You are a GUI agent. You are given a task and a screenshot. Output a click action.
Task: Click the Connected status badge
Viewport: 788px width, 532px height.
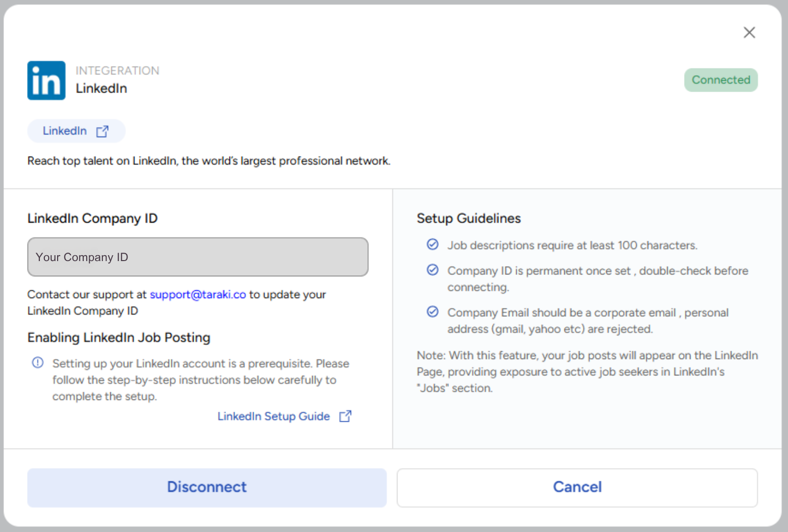[721, 80]
